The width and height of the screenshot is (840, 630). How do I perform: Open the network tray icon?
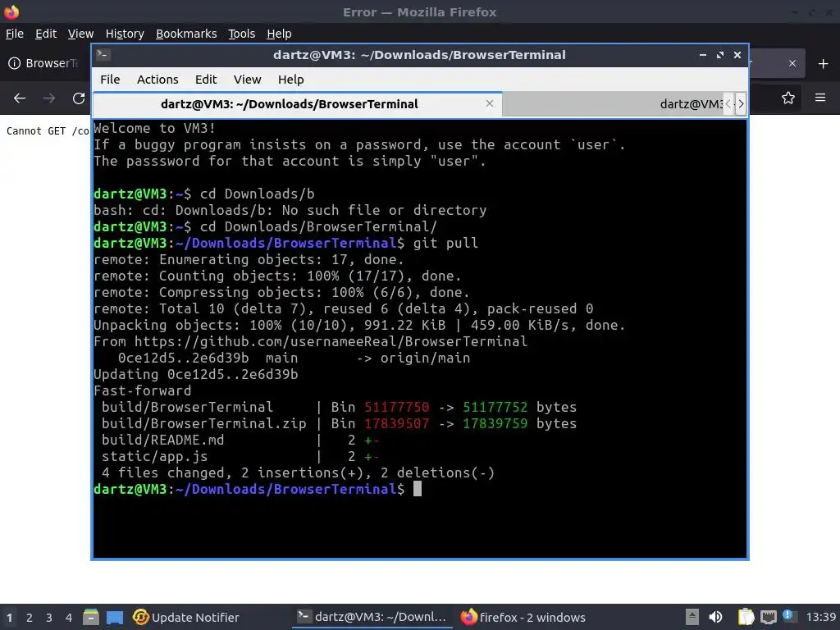point(768,618)
